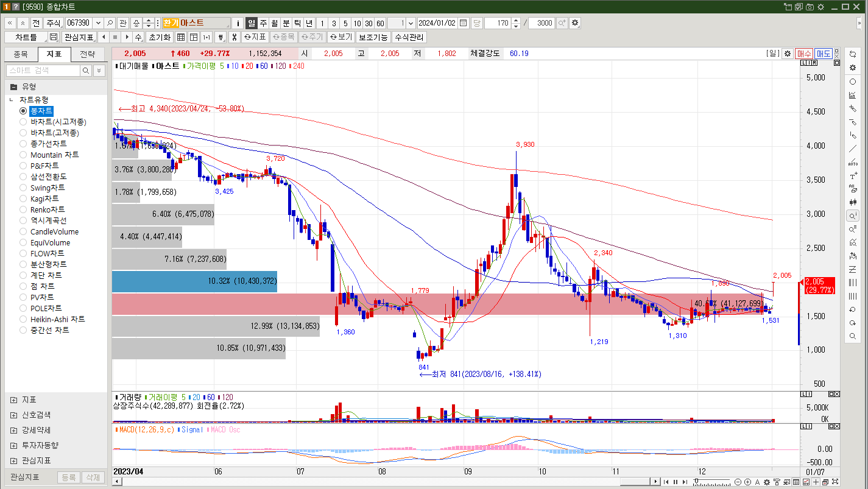The width and height of the screenshot is (868, 489).
Task: Click the redo arrow in right toolbar
Action: (853, 323)
